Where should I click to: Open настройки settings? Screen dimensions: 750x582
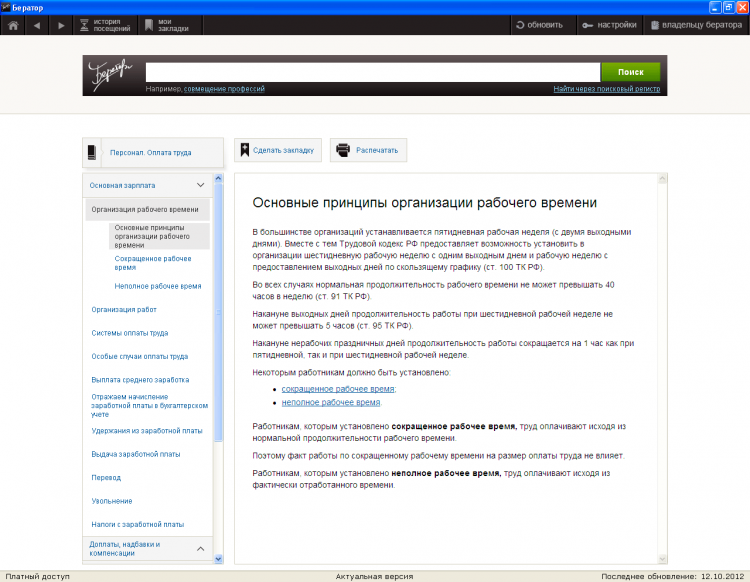(609, 25)
